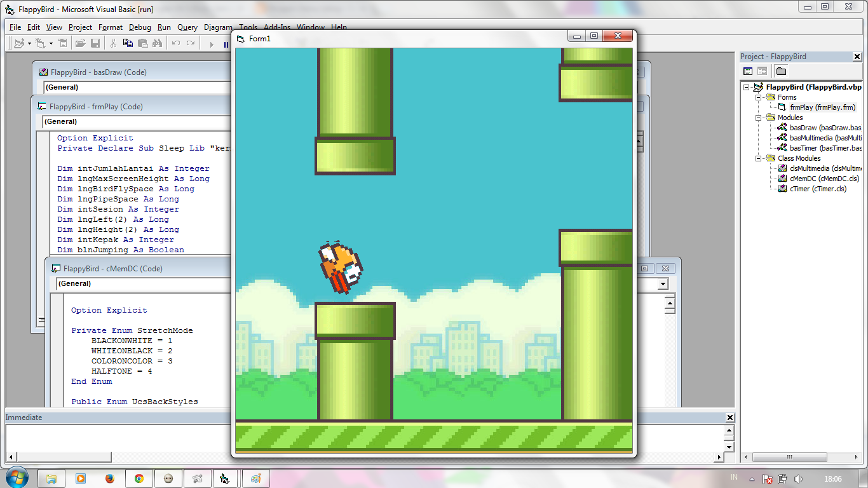Find text using the binoculars toolbar icon
The height and width of the screenshot is (488, 868).
[158, 43]
